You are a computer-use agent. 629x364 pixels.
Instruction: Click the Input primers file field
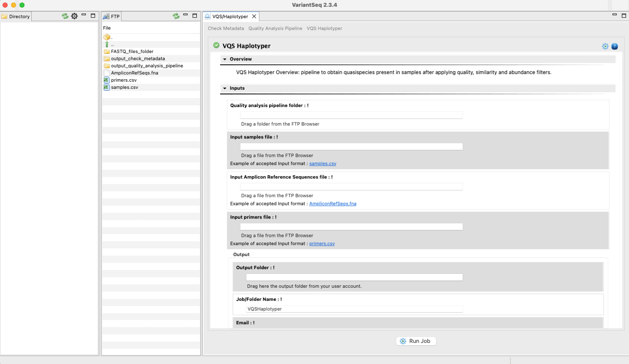pos(351,226)
